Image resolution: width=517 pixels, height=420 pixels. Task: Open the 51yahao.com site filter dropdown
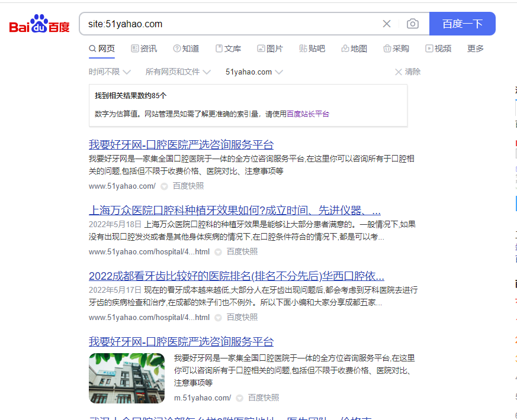pos(254,72)
